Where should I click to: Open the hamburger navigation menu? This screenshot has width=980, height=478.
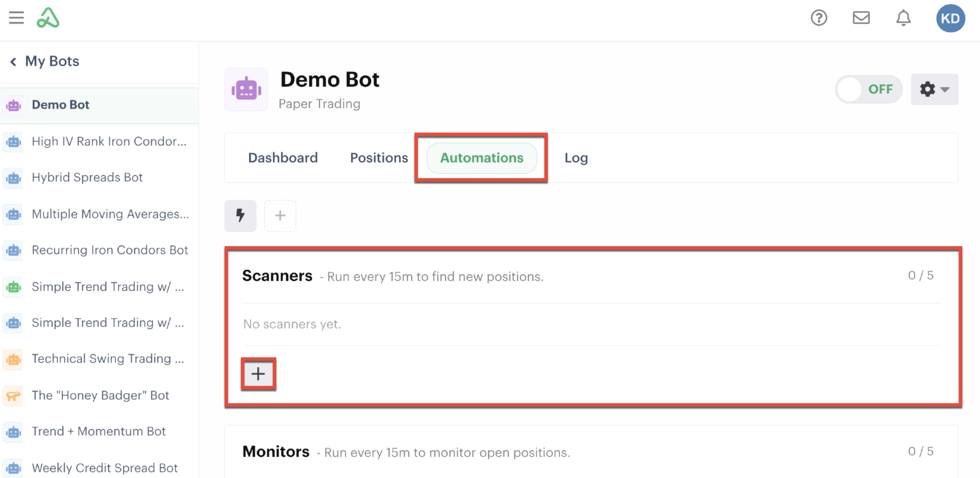pos(16,18)
